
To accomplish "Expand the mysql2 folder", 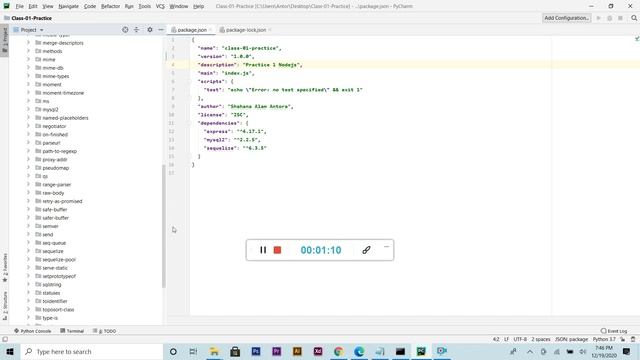I will [x=28, y=109].
